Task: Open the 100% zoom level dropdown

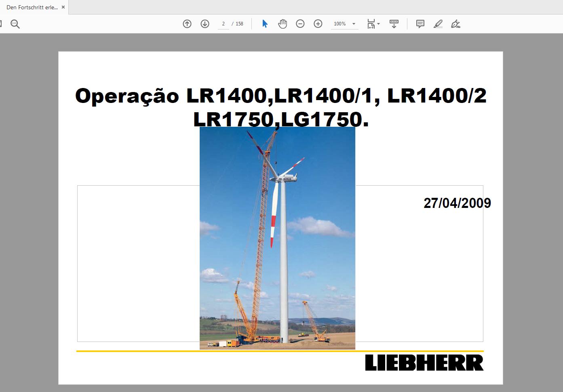Action: pyautogui.click(x=344, y=24)
